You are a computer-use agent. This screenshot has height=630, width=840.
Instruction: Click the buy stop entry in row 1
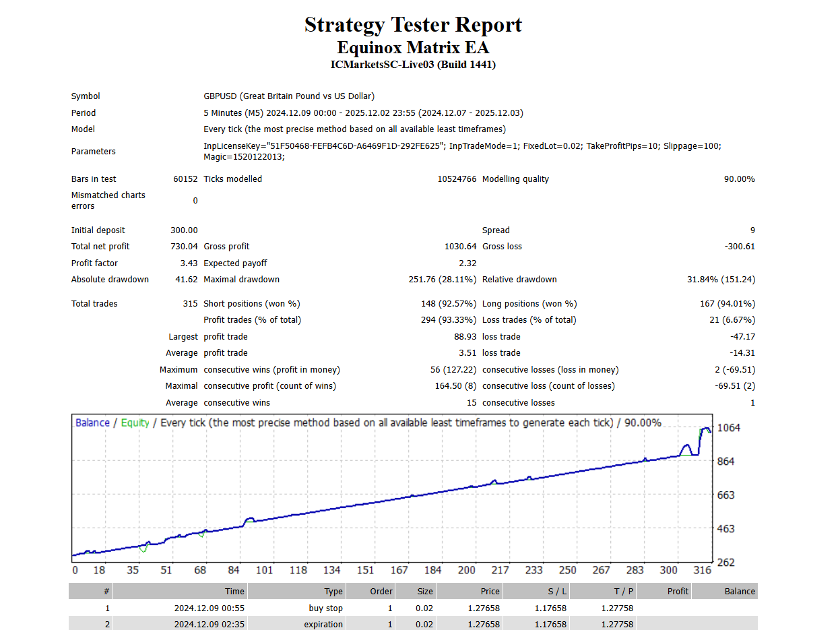(x=326, y=608)
